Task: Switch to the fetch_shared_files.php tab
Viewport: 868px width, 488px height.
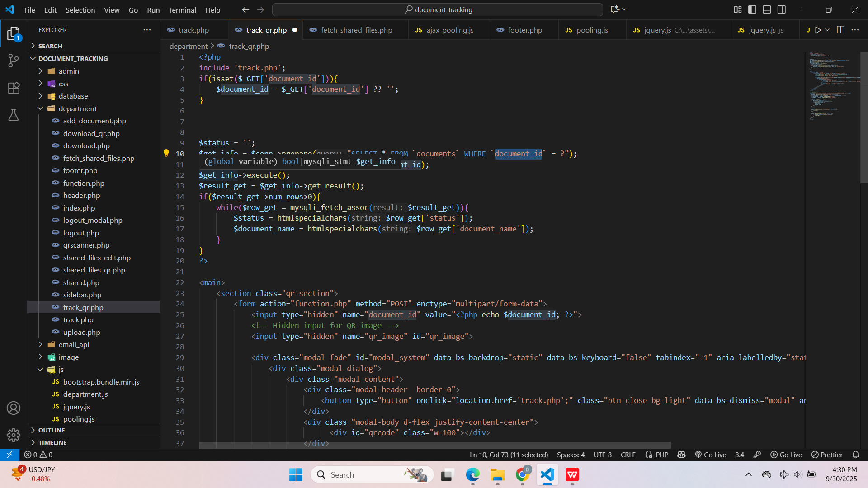Action: 356,30
